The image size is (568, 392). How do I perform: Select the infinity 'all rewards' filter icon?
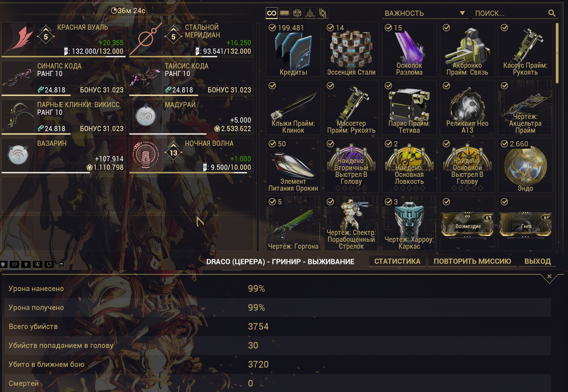[x=271, y=13]
